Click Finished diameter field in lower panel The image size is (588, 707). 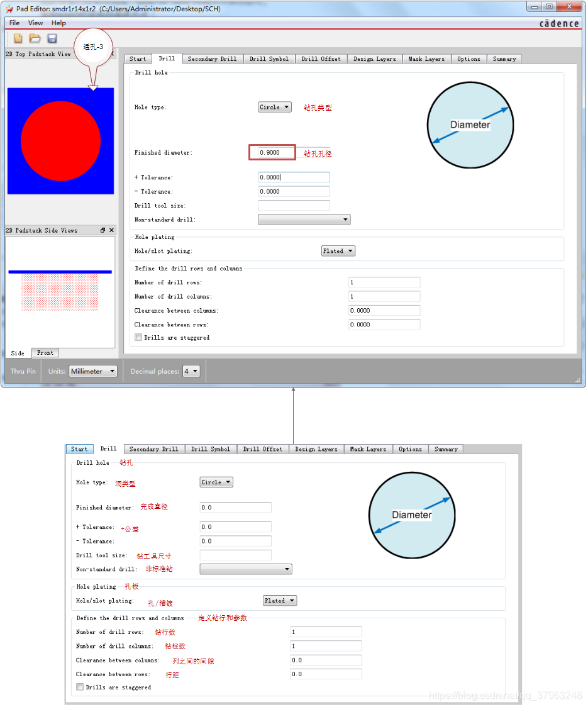235,507
